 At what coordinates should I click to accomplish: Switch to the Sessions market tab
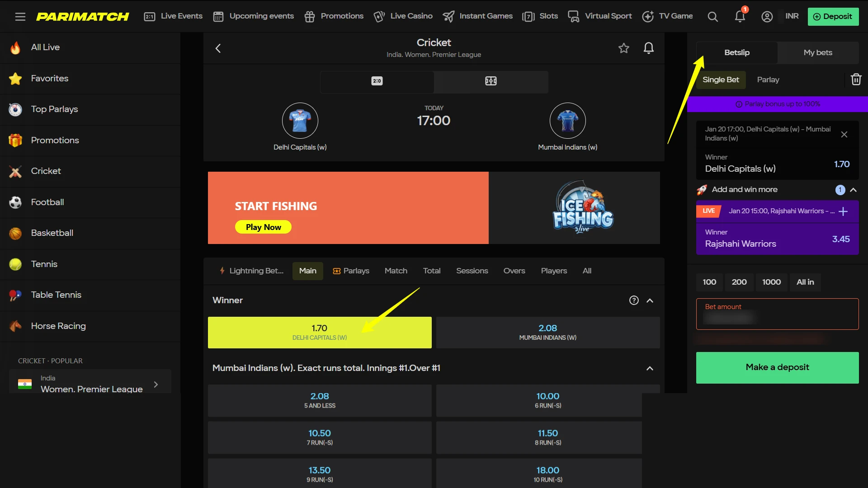click(x=472, y=271)
